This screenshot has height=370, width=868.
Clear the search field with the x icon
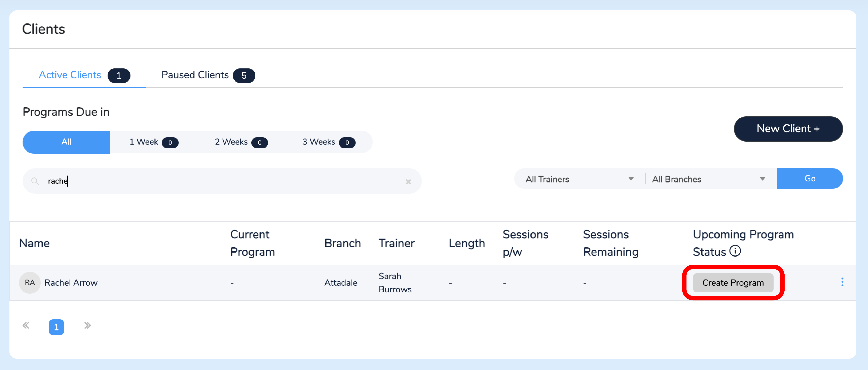(408, 182)
